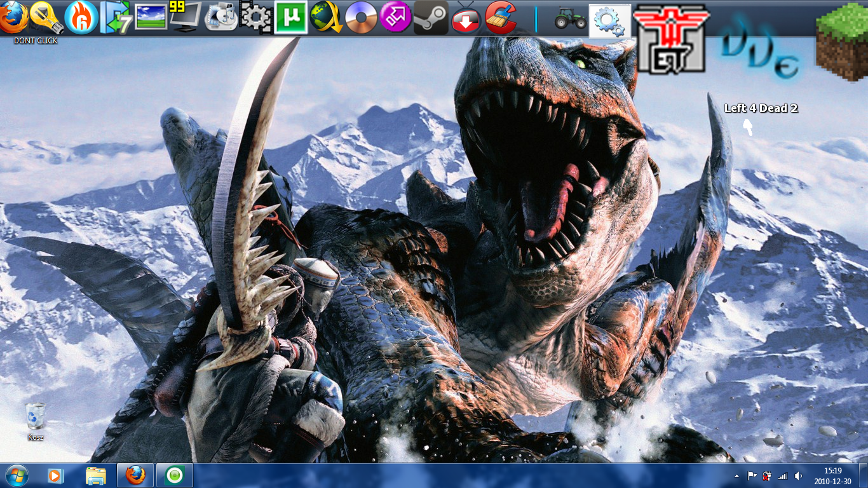Click the Show desktop button
868x488 pixels.
click(x=863, y=476)
